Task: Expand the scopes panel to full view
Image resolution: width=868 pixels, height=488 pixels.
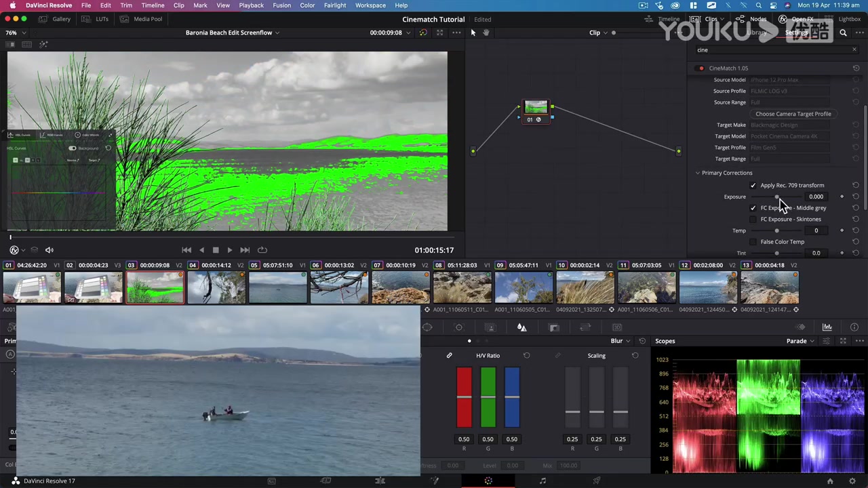Action: (843, 341)
